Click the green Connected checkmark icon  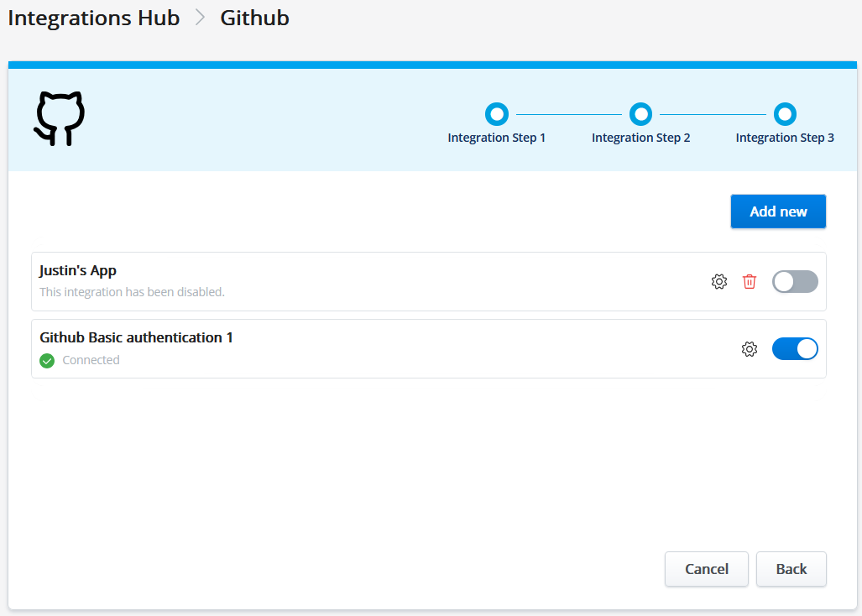click(48, 361)
